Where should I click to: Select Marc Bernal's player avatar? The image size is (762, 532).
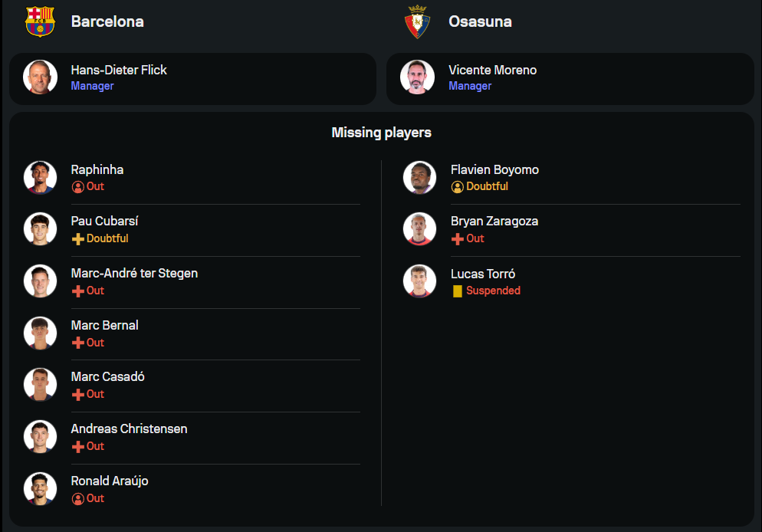pyautogui.click(x=40, y=333)
